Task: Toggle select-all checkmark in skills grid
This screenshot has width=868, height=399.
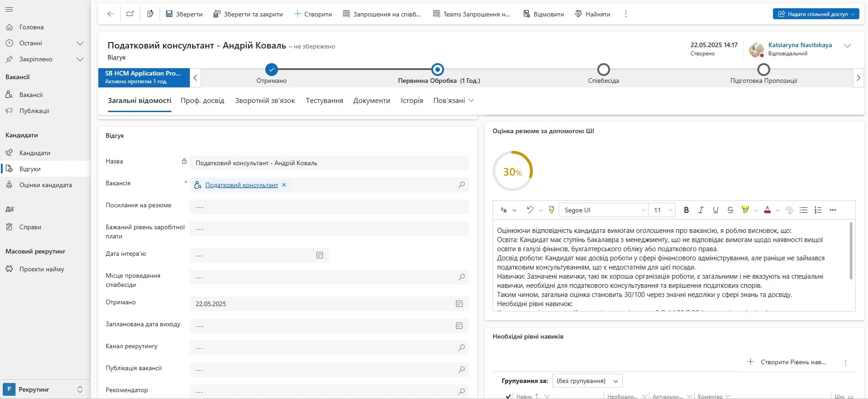Action: pyautogui.click(x=508, y=396)
